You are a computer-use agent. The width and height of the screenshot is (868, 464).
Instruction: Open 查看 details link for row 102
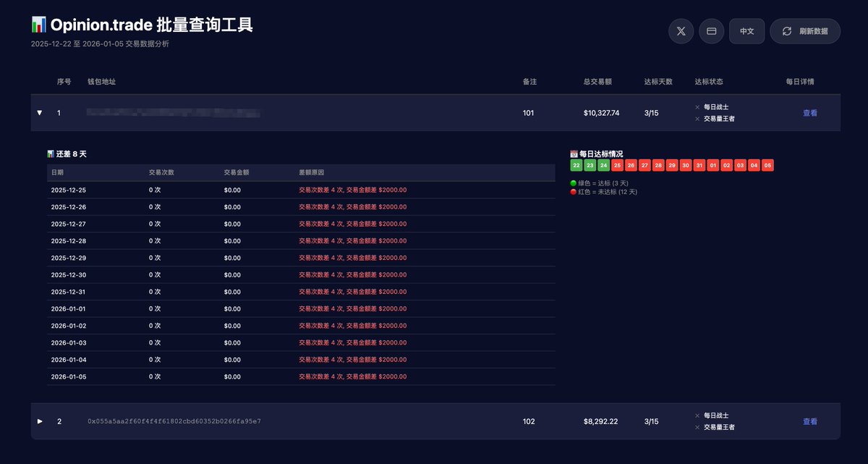coord(810,421)
